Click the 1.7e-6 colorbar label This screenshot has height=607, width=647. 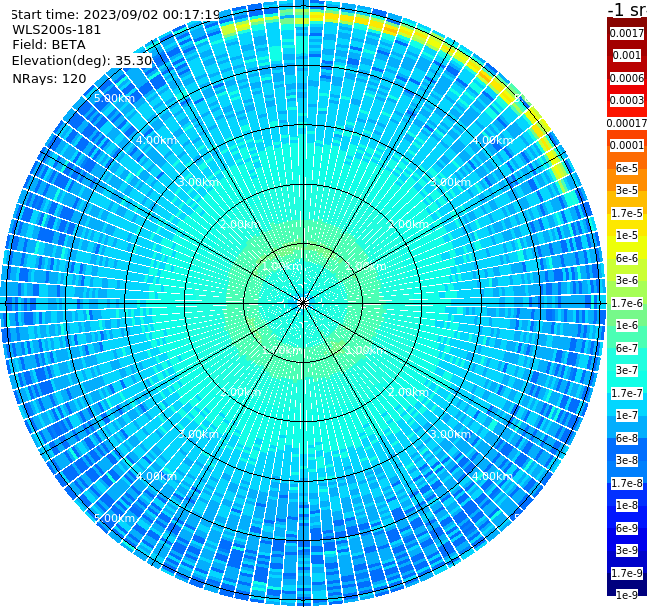tap(626, 303)
